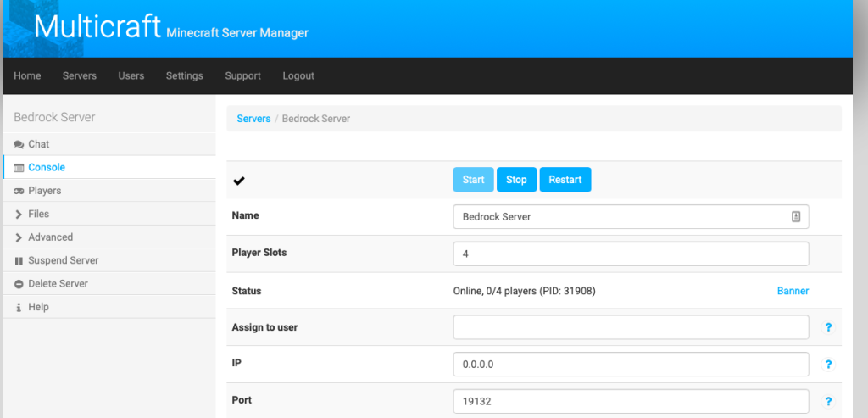Click the Players gamepad icon
The width and height of the screenshot is (868, 418).
click(x=19, y=191)
